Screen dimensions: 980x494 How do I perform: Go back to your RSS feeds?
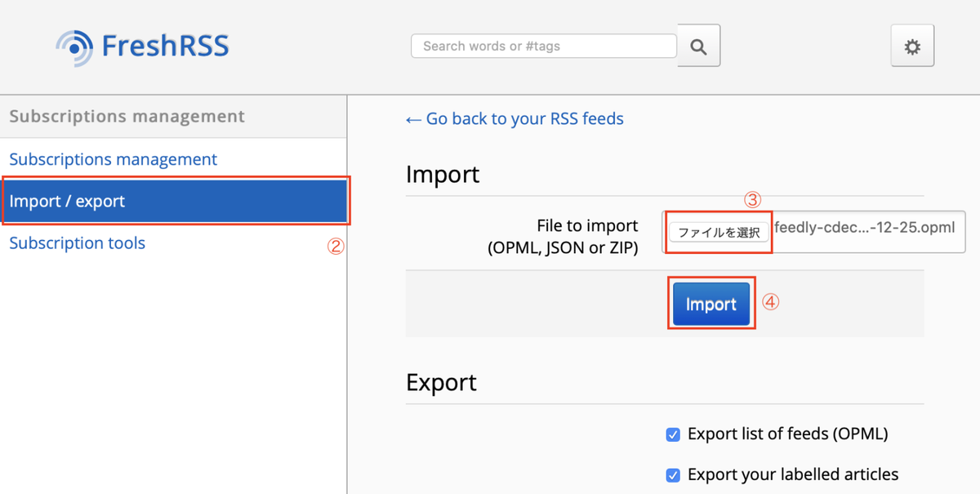coord(514,119)
